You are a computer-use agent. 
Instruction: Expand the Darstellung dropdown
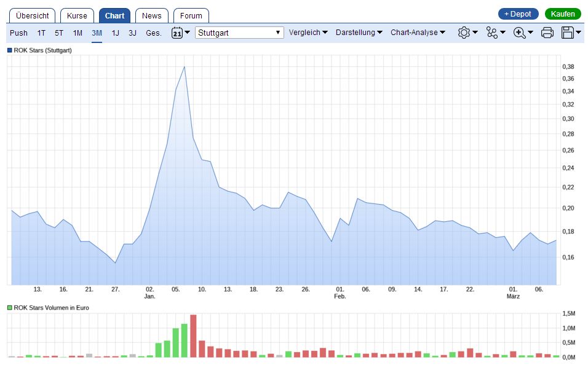pos(359,32)
